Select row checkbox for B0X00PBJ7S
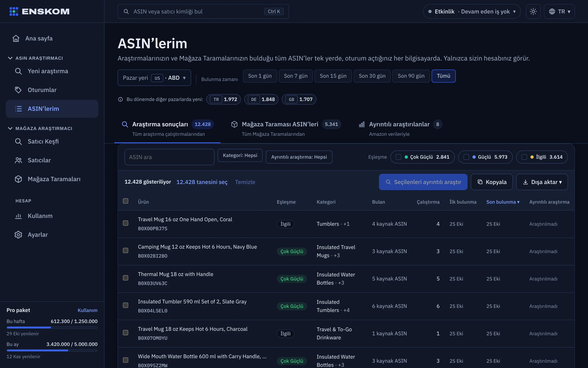This screenshot has width=588, height=368. pyautogui.click(x=126, y=223)
